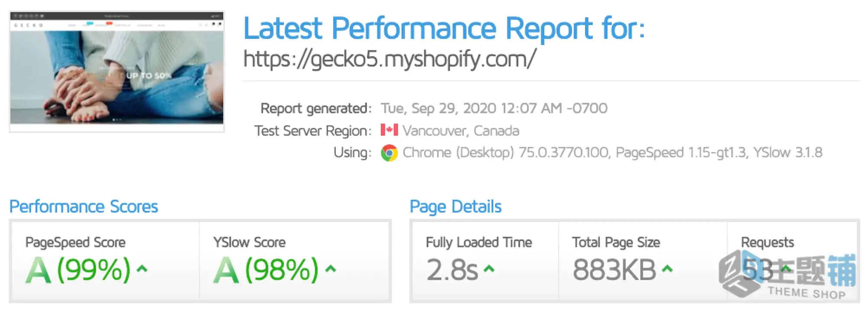Select the Performance Scores heading

pos(84,207)
